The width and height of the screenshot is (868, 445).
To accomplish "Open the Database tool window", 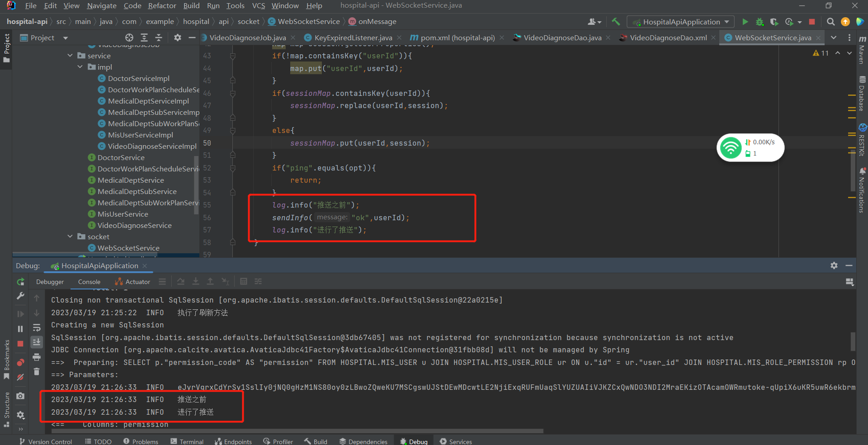I will 862,94.
